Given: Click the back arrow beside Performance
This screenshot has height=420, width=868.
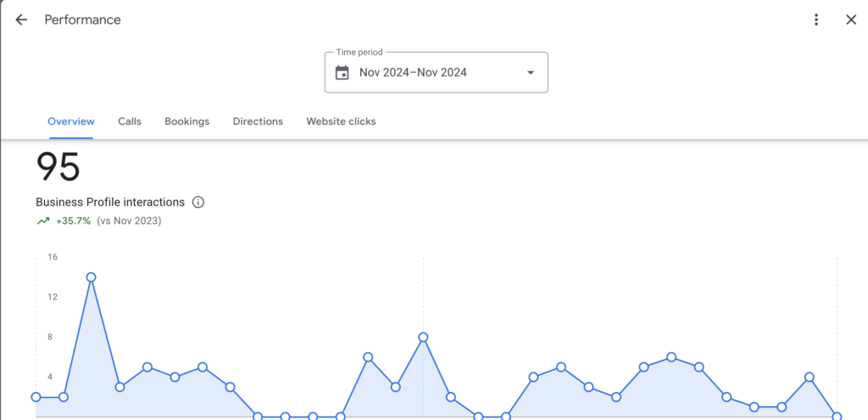Looking at the screenshot, I should click(21, 20).
